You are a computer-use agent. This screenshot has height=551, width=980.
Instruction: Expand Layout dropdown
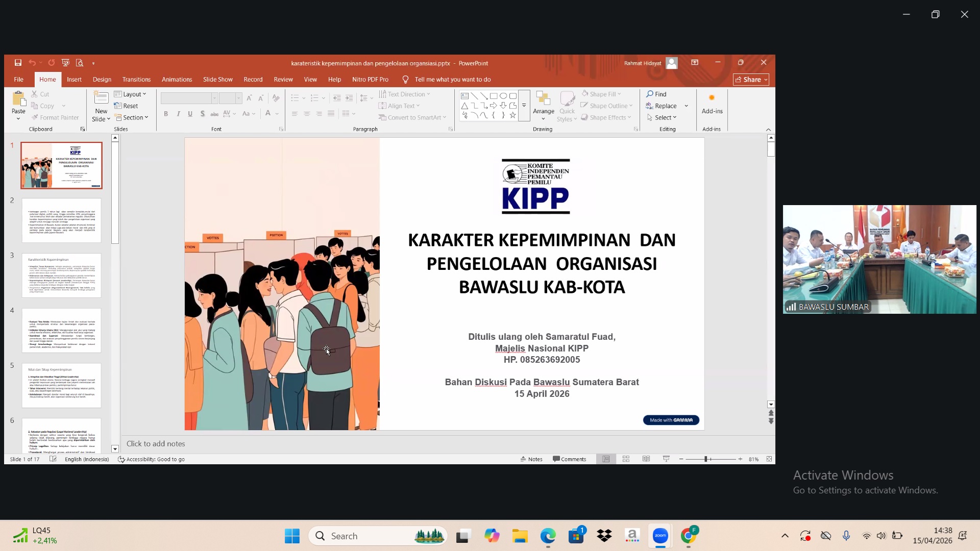point(130,94)
